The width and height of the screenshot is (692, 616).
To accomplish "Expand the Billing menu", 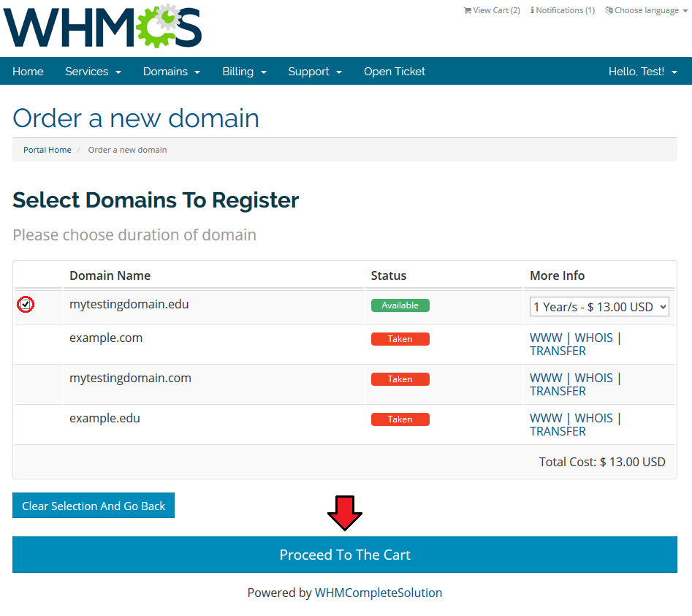I will click(245, 72).
